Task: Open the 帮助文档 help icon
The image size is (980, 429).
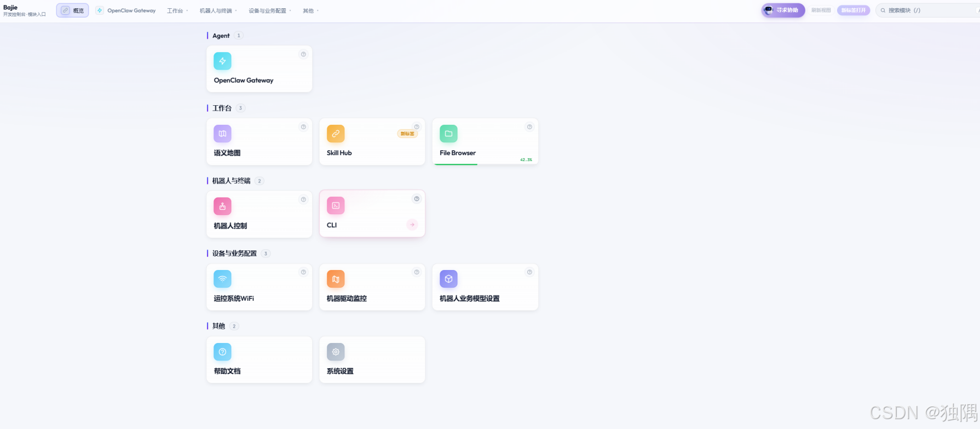Action: tap(222, 352)
